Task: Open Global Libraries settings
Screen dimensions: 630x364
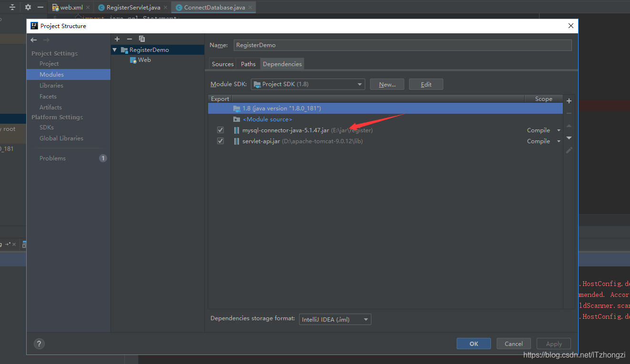Action: [x=61, y=138]
